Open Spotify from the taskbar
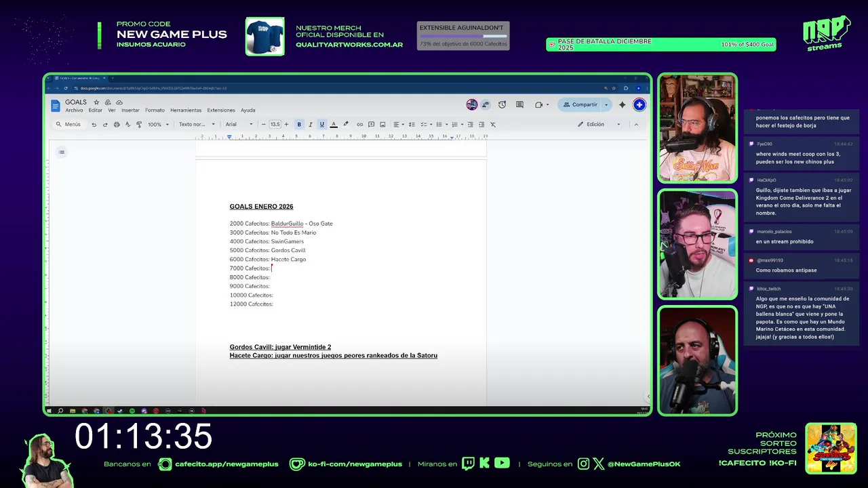Viewport: 868px width, 488px height. point(132,411)
